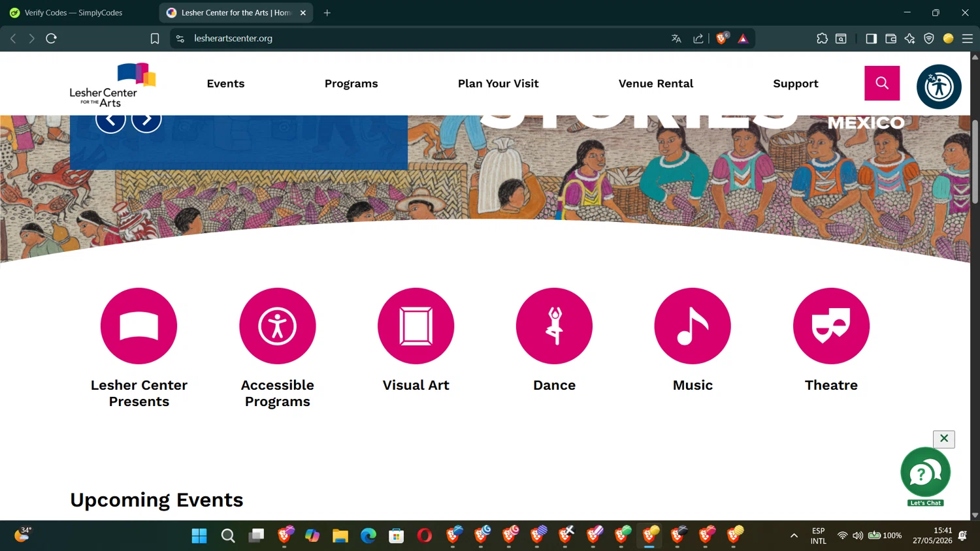
Task: Open the Brave Shields panel
Action: coord(722,38)
